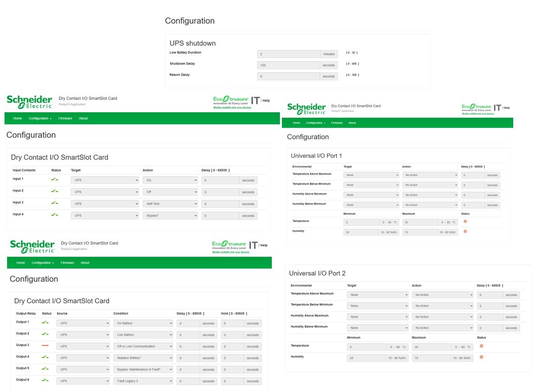Click Port 2 Humidity red status icon

click(x=481, y=357)
